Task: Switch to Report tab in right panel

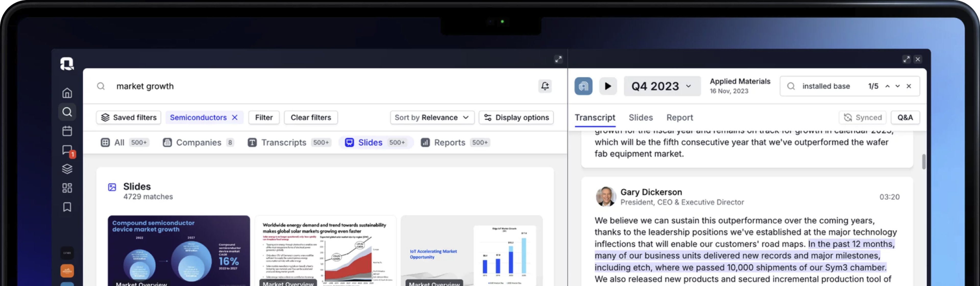Action: coord(679,118)
